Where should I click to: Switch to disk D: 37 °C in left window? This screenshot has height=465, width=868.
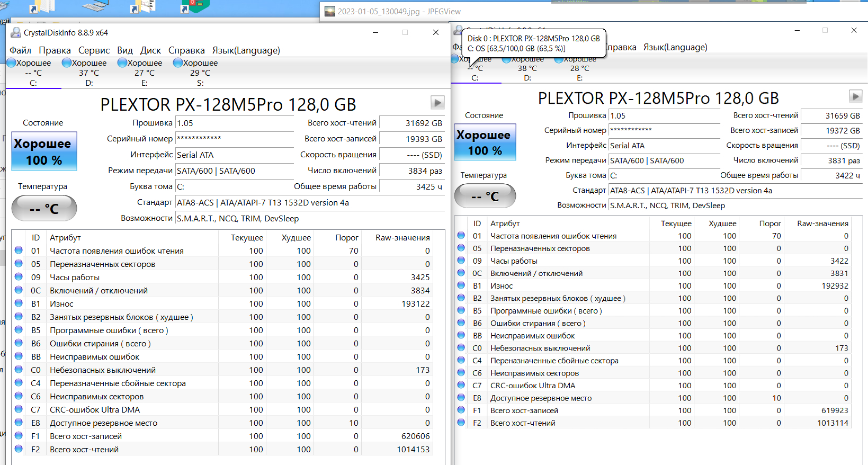[88, 73]
